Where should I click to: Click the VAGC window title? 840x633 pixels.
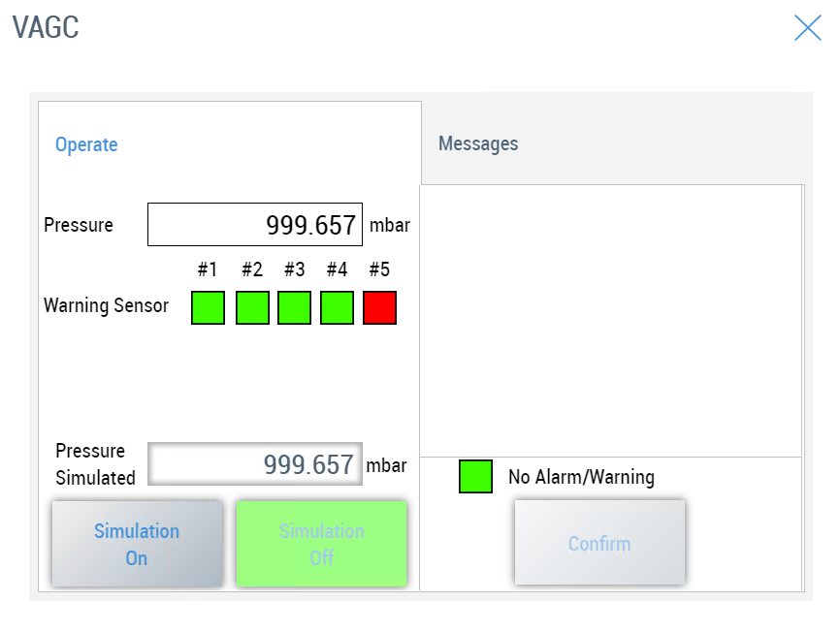(46, 28)
